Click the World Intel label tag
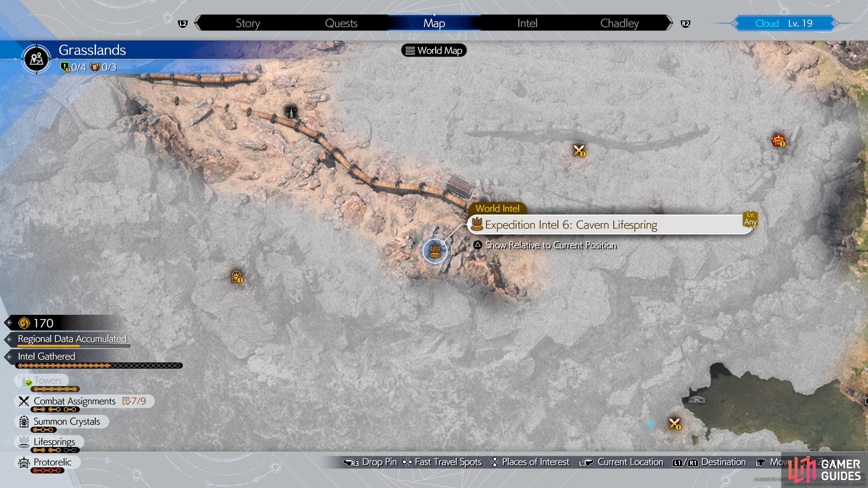The image size is (868, 488). (x=497, y=209)
